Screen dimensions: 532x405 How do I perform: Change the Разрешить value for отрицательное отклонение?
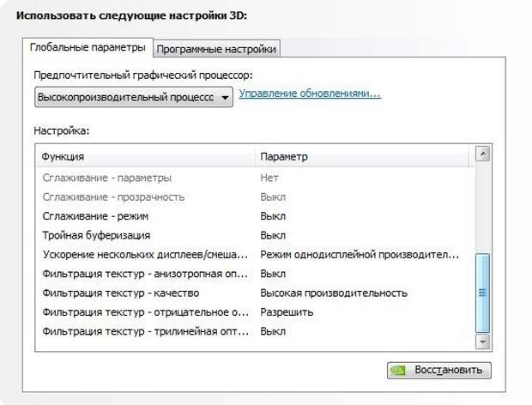287,312
